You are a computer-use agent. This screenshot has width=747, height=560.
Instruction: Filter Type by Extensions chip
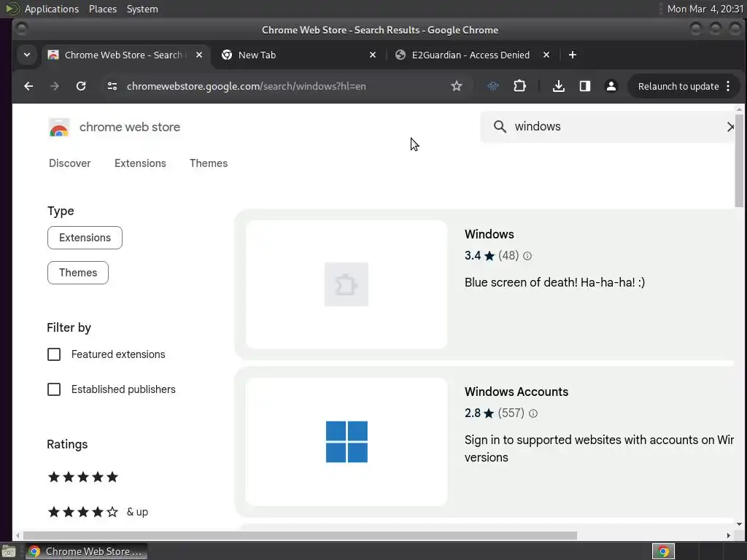(85, 238)
